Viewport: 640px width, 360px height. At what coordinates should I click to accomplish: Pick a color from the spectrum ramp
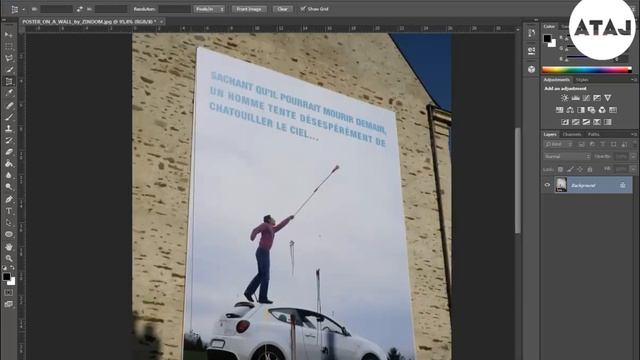[587, 70]
